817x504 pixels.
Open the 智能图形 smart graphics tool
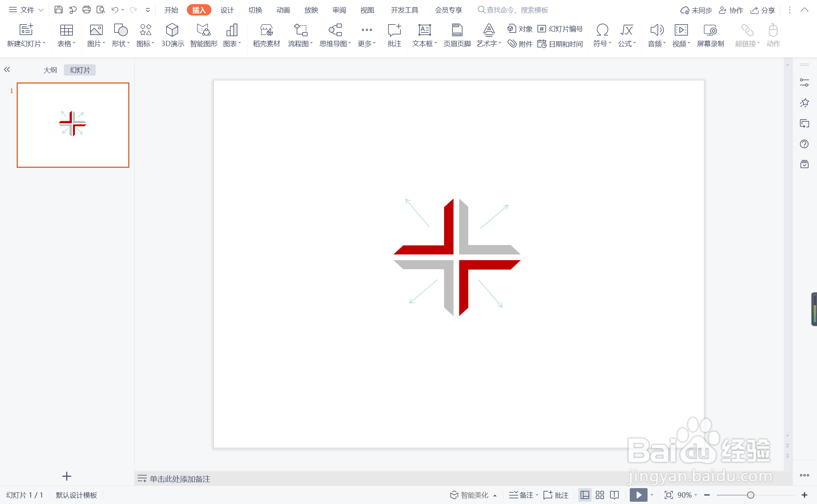click(x=203, y=35)
